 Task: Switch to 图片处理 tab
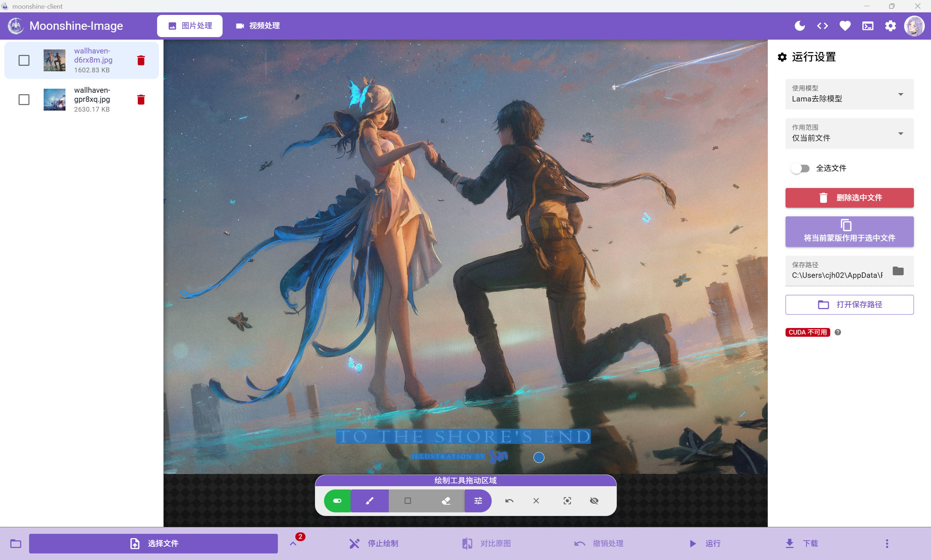[190, 26]
